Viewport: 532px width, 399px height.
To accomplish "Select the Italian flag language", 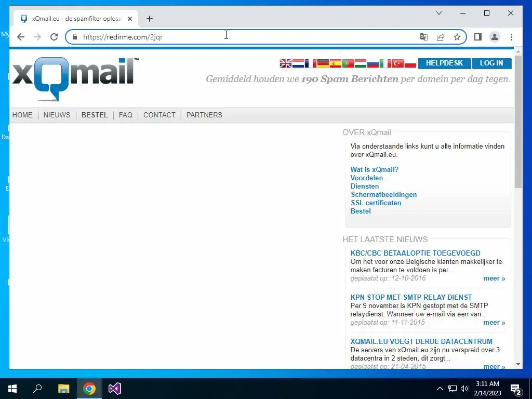I will pos(385,63).
